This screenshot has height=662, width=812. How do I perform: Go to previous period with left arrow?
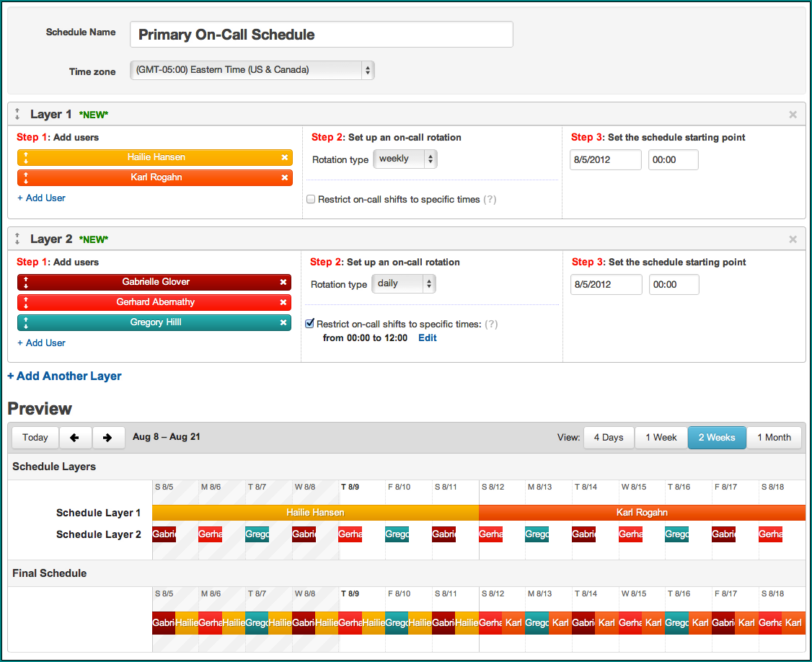tap(75, 438)
